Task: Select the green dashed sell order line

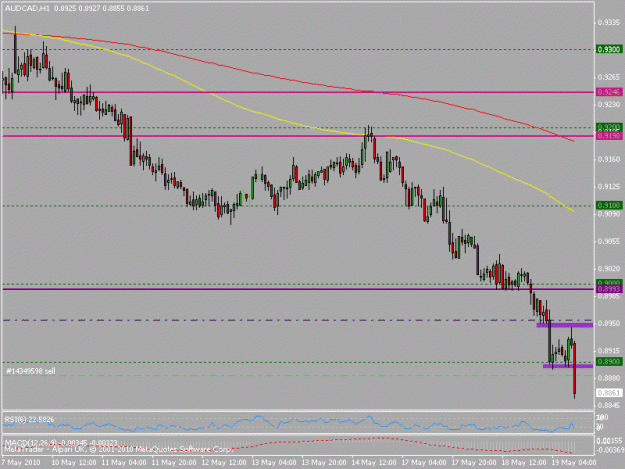Action: point(298,375)
